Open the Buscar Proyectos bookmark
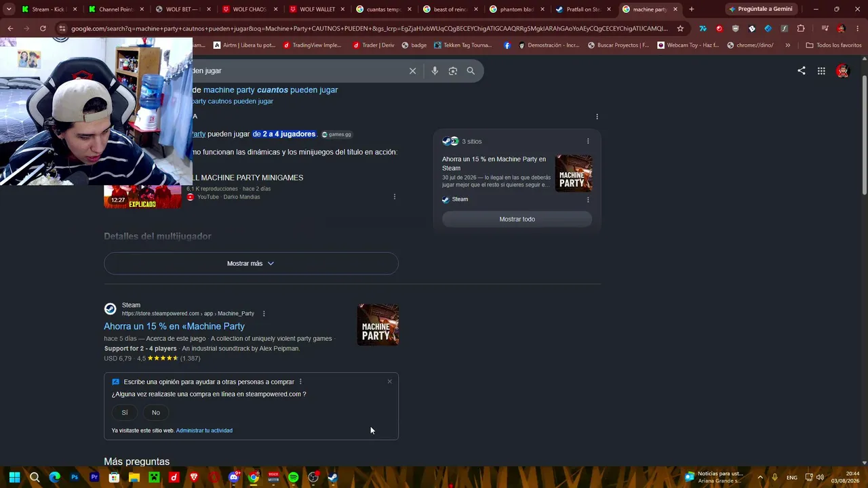868x488 pixels. [618, 45]
